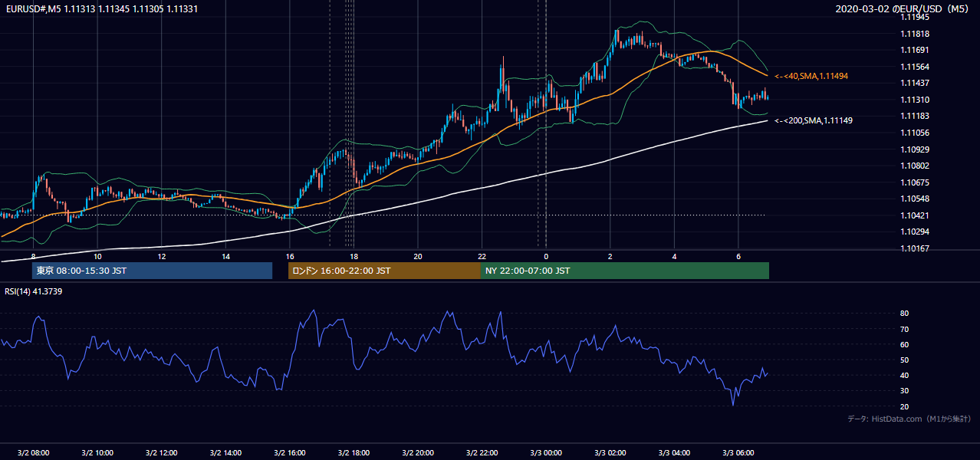Click price axis value 1.11437

click(916, 83)
